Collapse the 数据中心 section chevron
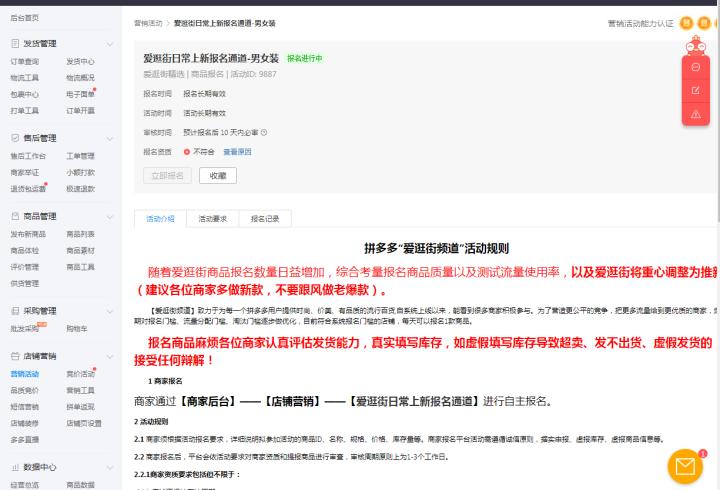720x490 pixels. click(x=110, y=467)
